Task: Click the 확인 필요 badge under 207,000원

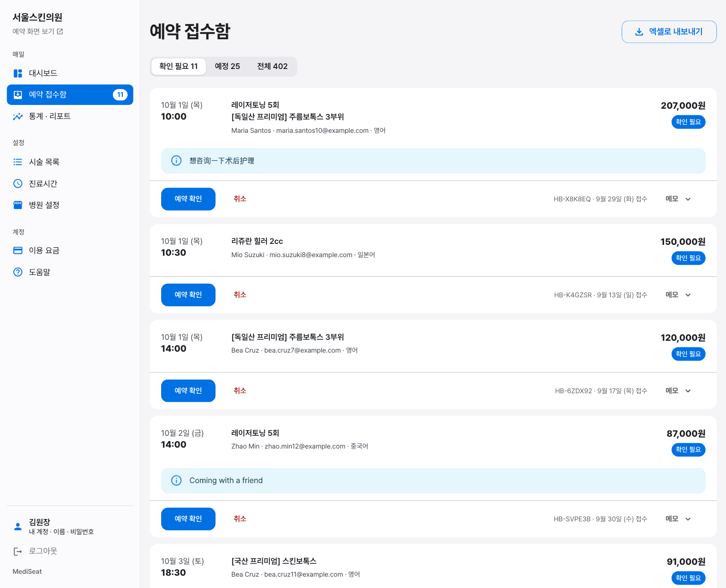Action: tap(688, 122)
